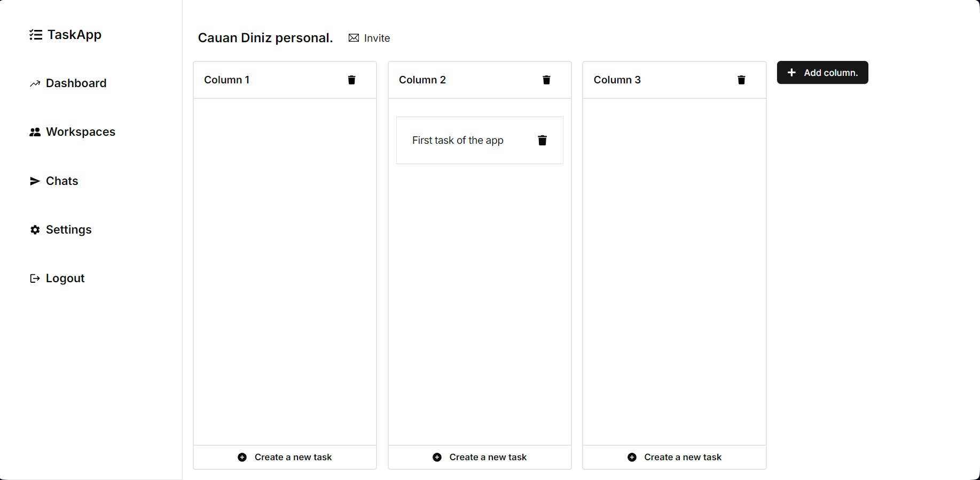980x480 pixels.
Task: Select the Chats send icon
Action: 35,181
